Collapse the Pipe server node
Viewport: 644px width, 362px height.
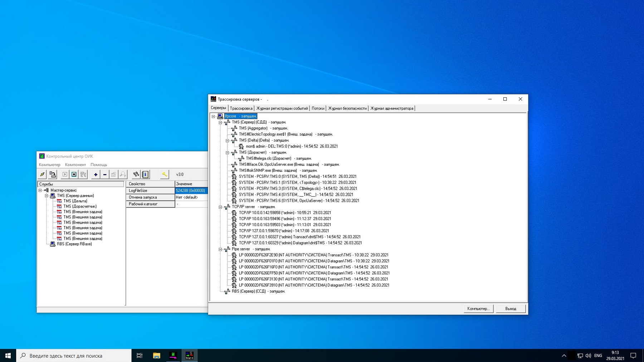(220, 249)
